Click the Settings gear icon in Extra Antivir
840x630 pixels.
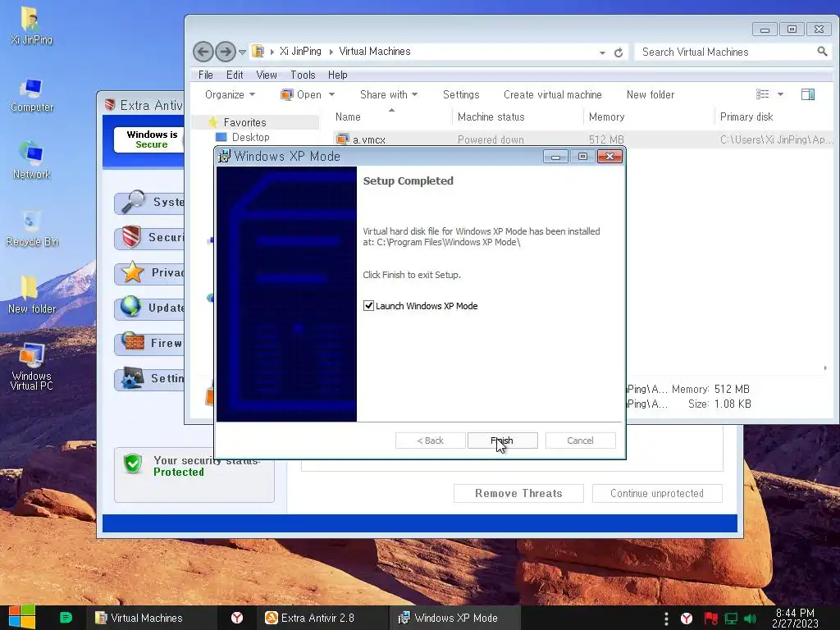[x=132, y=377]
